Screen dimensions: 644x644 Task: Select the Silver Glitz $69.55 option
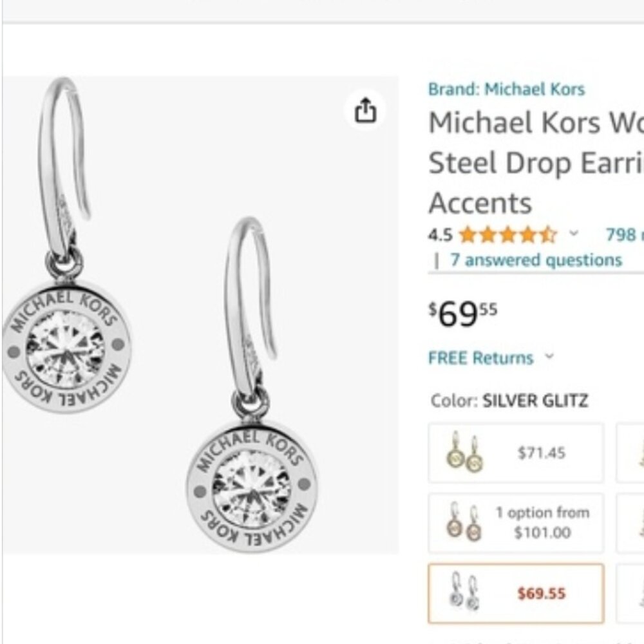click(515, 592)
